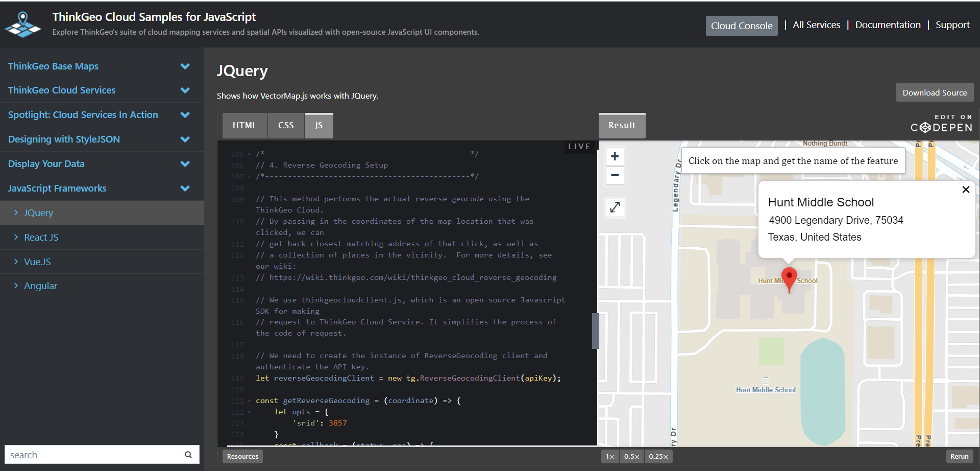Click the search magnifier icon
The height and width of the screenshot is (471, 980).
[188, 455]
